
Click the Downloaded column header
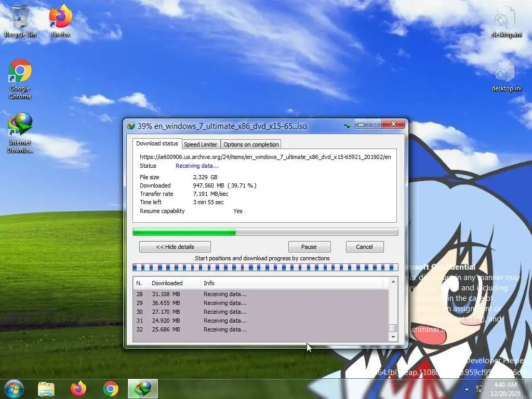point(175,283)
